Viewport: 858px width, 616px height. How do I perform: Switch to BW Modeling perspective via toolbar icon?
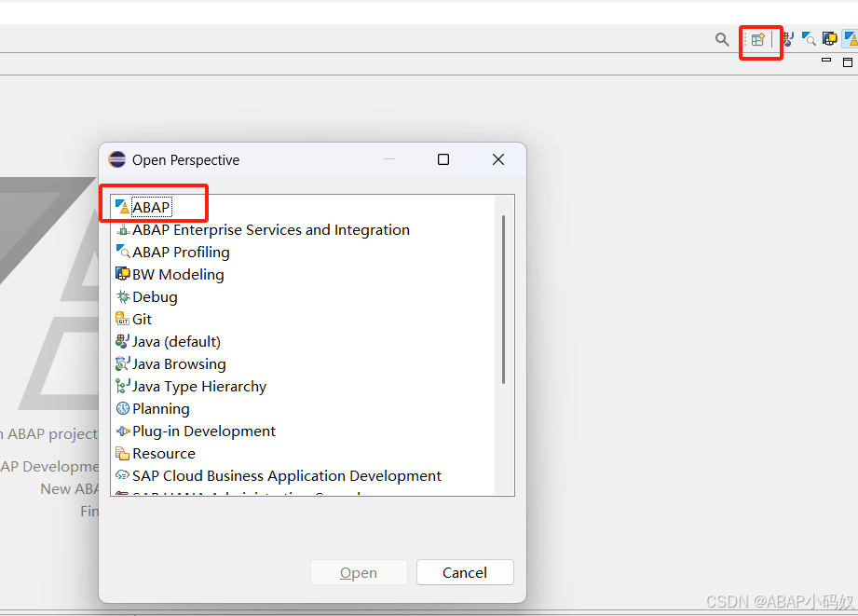829,39
